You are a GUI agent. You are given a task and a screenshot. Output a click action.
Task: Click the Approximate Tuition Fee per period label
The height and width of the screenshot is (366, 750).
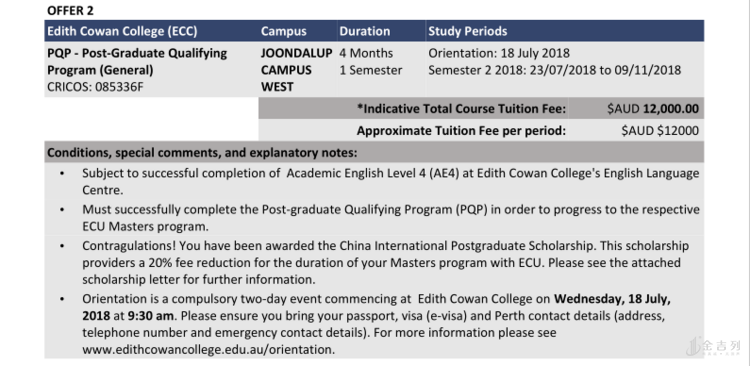click(461, 131)
